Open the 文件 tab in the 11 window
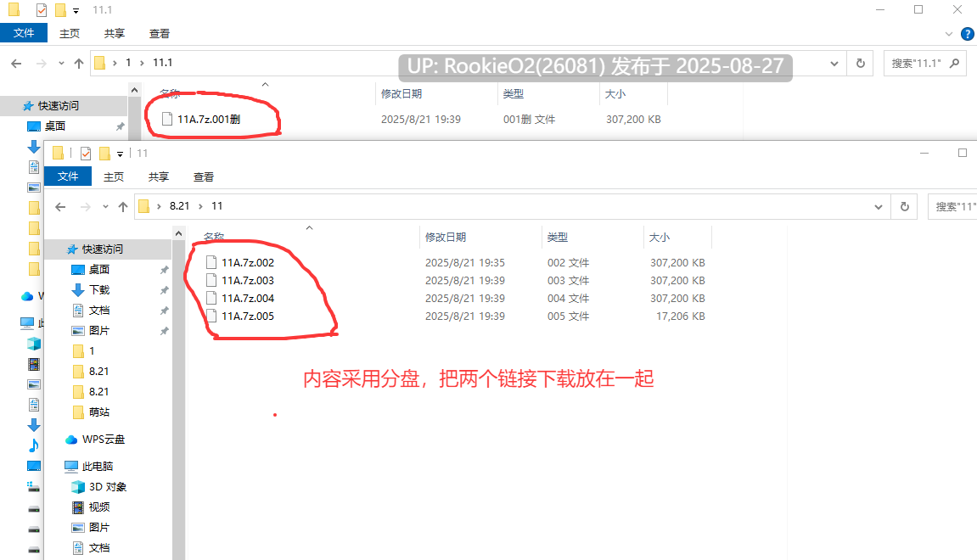977x560 pixels. click(x=68, y=176)
